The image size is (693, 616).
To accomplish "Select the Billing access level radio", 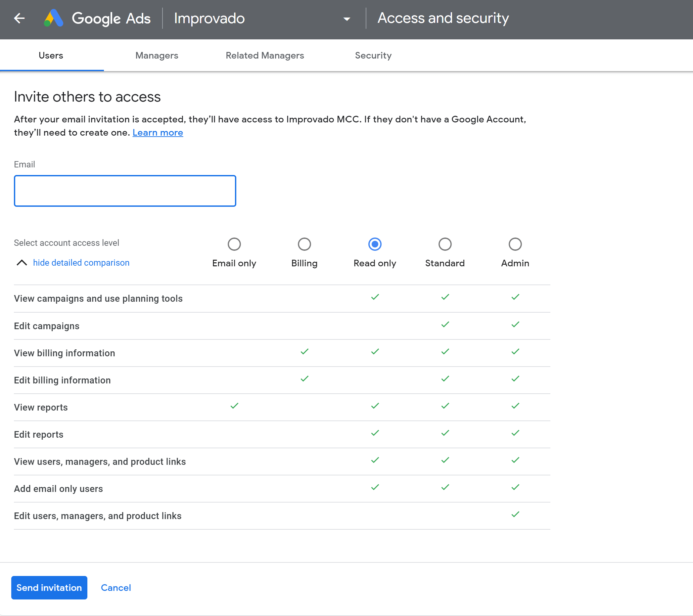I will click(x=304, y=244).
